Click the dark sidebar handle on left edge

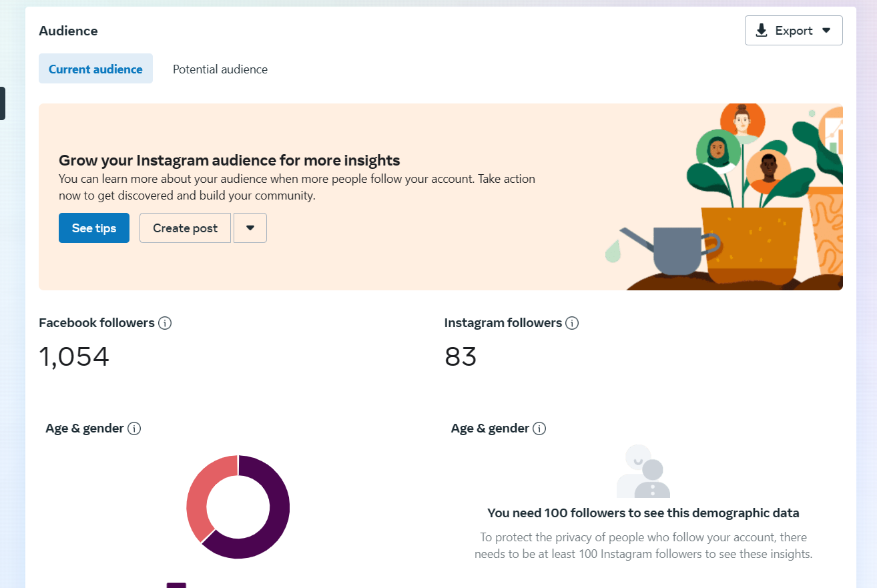click(3, 103)
